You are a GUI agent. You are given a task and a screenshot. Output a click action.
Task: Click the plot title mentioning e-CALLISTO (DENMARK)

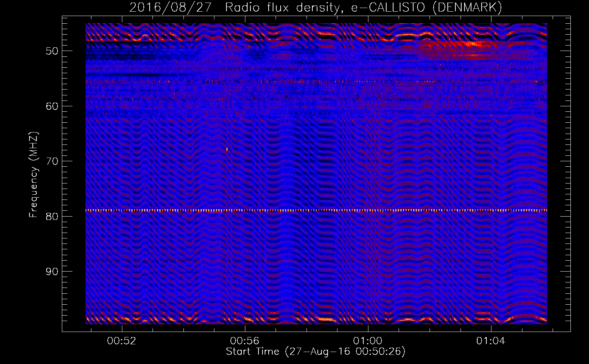coord(316,7)
